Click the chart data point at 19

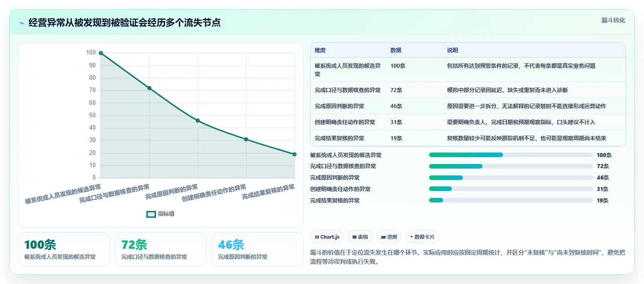pyautogui.click(x=295, y=154)
